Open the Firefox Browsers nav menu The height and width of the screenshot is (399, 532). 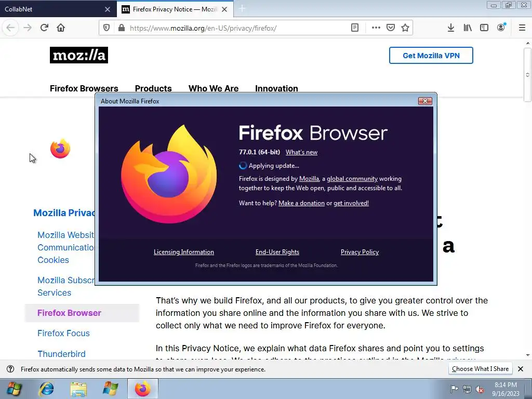point(84,88)
